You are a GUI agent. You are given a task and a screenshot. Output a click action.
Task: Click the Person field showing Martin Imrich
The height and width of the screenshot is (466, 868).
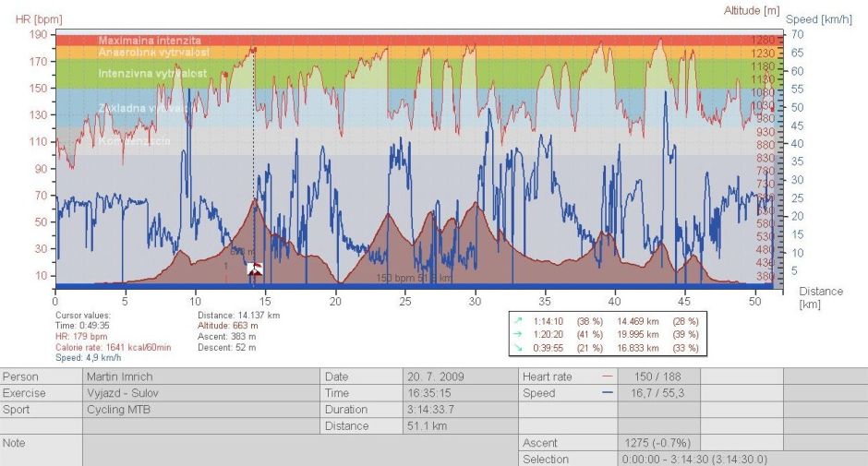point(199,376)
